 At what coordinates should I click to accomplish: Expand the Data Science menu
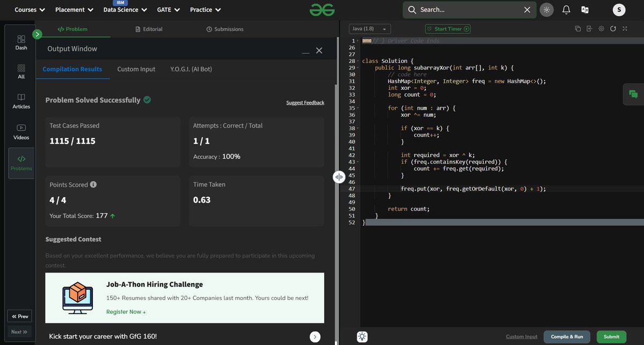coord(124,10)
